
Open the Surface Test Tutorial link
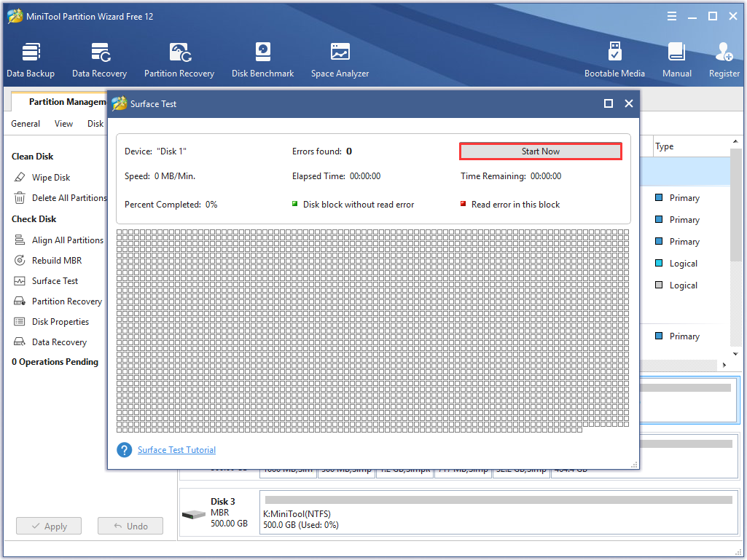(177, 450)
